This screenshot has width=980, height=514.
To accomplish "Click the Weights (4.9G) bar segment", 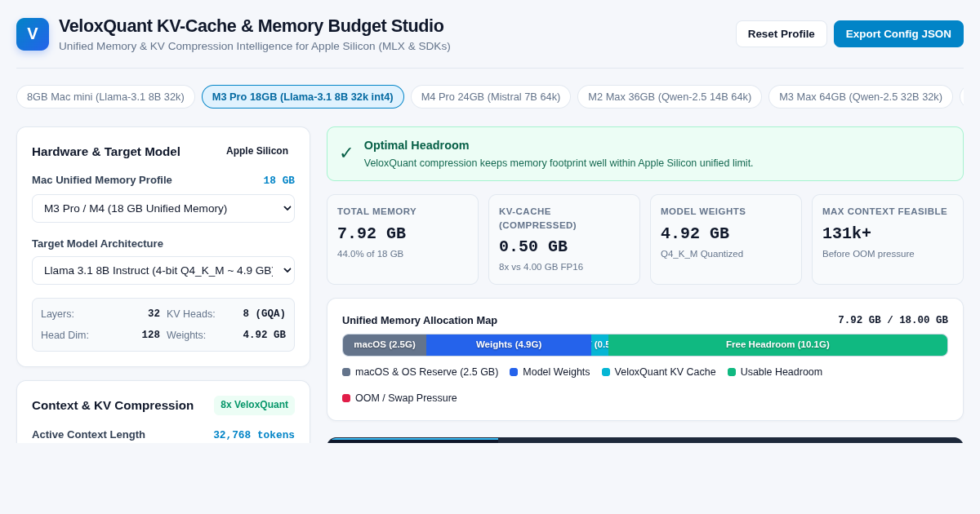I will (509, 344).
